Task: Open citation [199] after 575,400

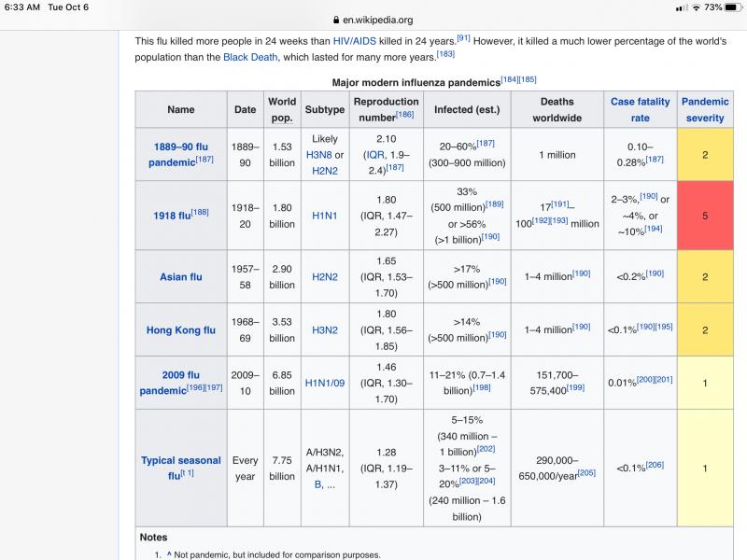Action: (x=575, y=387)
